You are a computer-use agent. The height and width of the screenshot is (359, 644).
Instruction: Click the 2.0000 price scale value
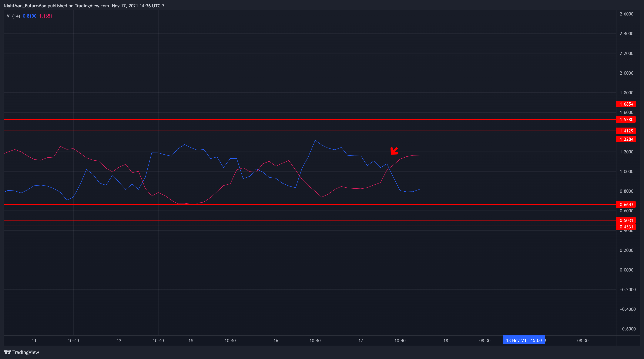tap(626, 73)
